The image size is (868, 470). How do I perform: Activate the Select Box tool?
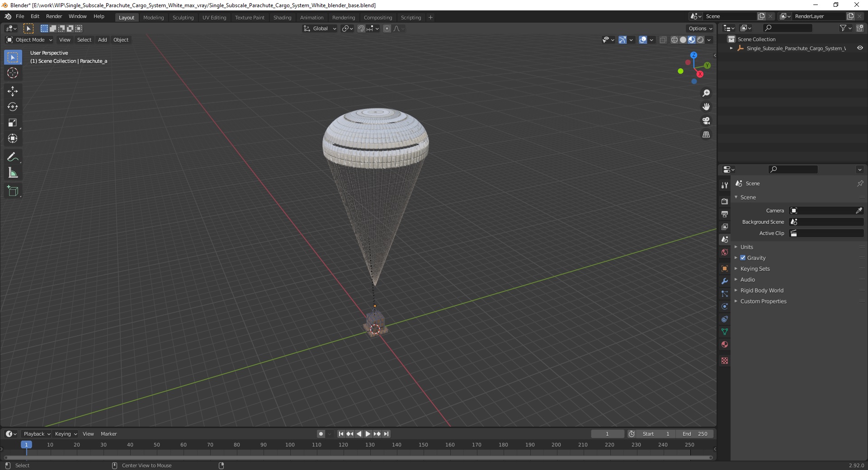point(13,57)
